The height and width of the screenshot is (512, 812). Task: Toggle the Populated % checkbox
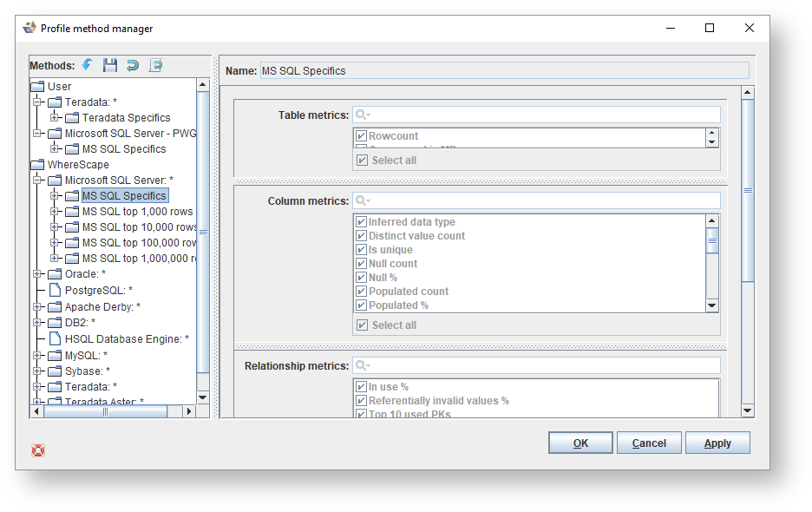[362, 305]
